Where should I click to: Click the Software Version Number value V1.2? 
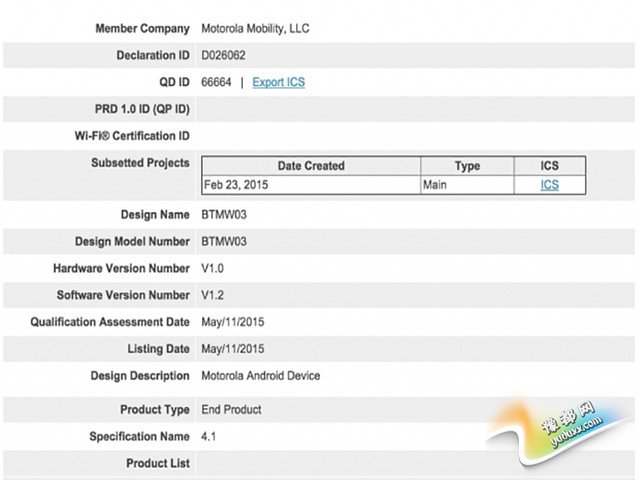pyautogui.click(x=215, y=295)
